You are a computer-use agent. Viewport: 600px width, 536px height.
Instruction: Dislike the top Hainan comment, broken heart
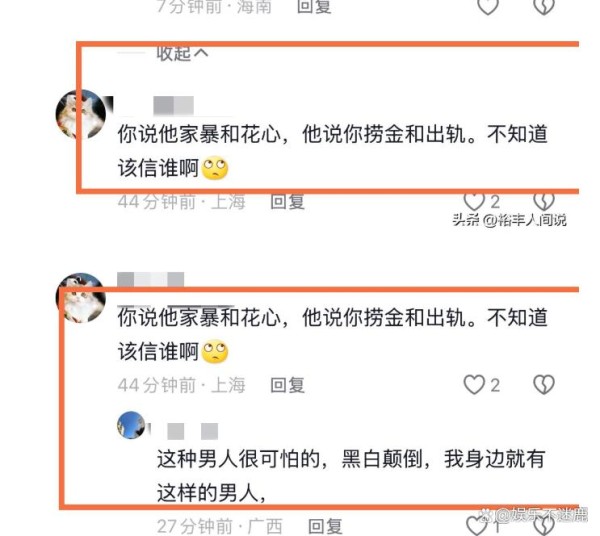pyautogui.click(x=544, y=6)
